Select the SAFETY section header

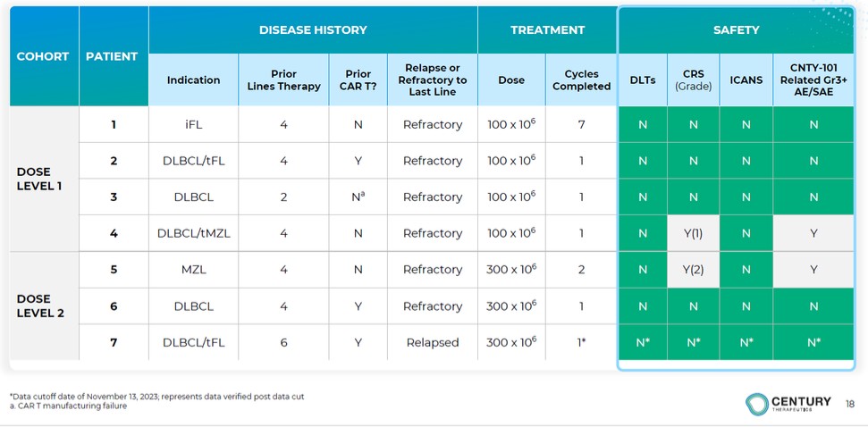(x=736, y=29)
